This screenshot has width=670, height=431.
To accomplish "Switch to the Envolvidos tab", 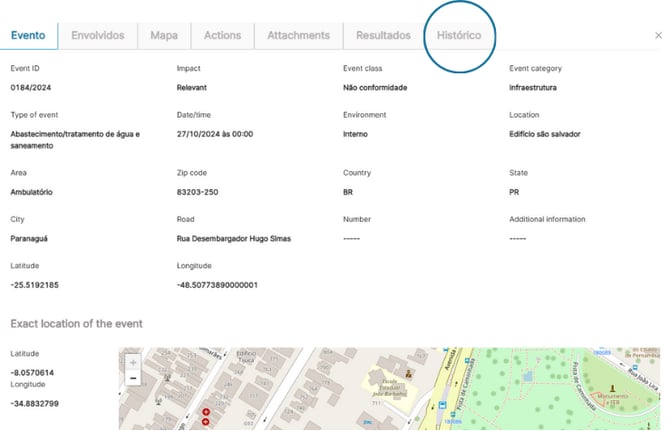I will (98, 35).
